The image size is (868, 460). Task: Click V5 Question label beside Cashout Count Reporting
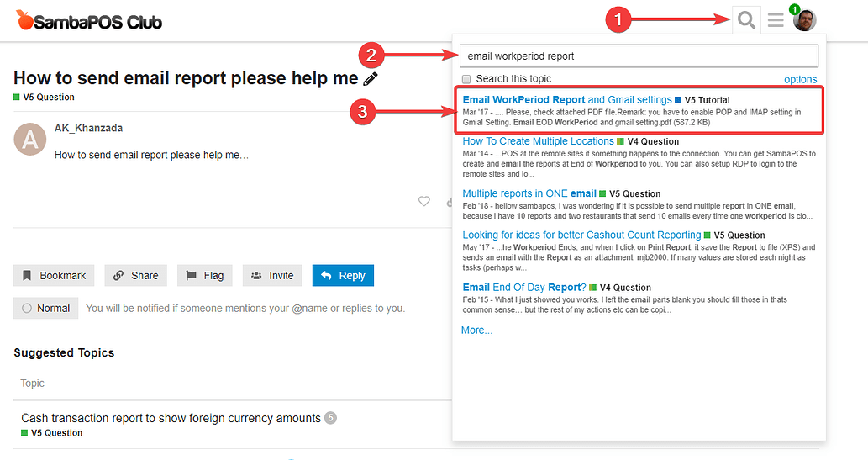734,235
